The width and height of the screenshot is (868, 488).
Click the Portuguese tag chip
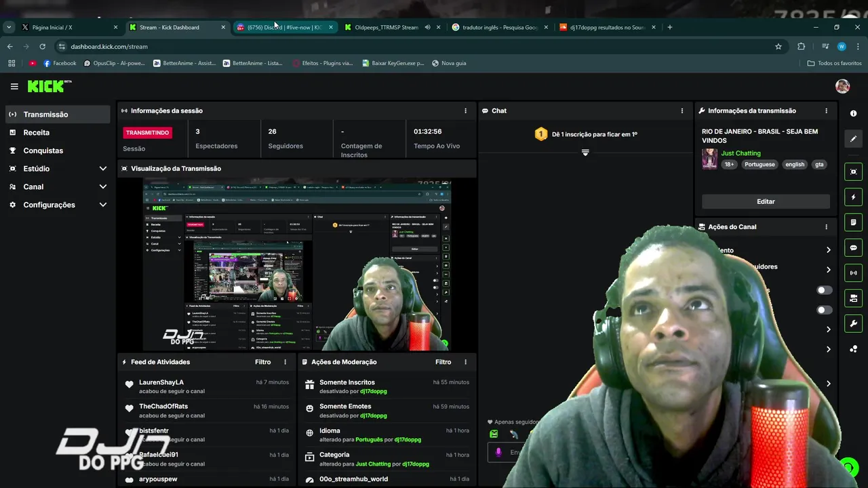pos(759,164)
